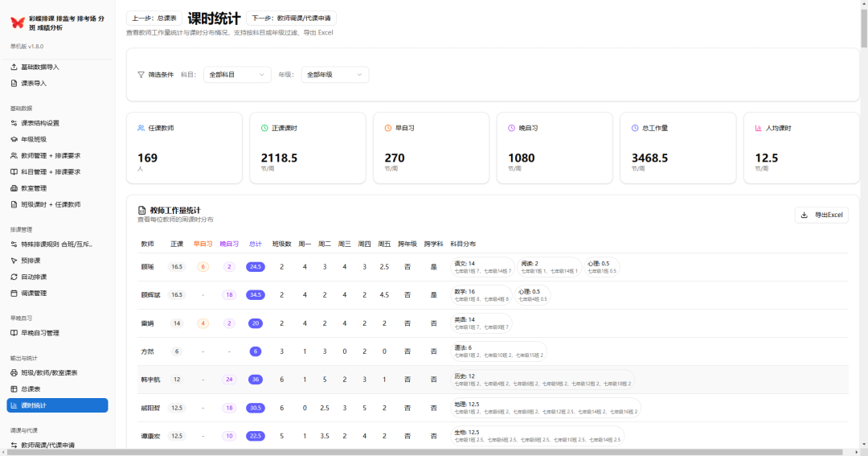
Task: Click the green clock icon on 正课课时 card
Action: pyautogui.click(x=264, y=128)
